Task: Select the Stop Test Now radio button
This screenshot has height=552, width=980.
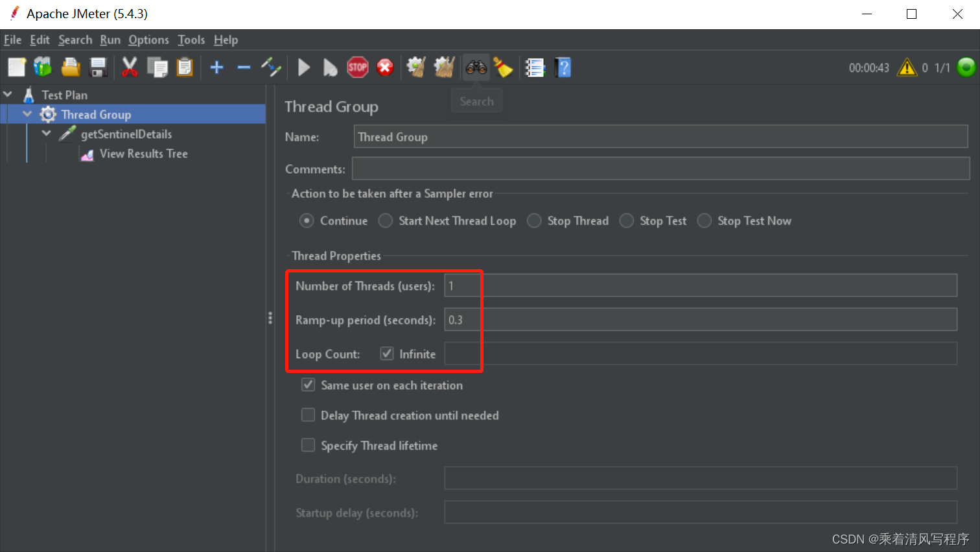Action: [704, 221]
